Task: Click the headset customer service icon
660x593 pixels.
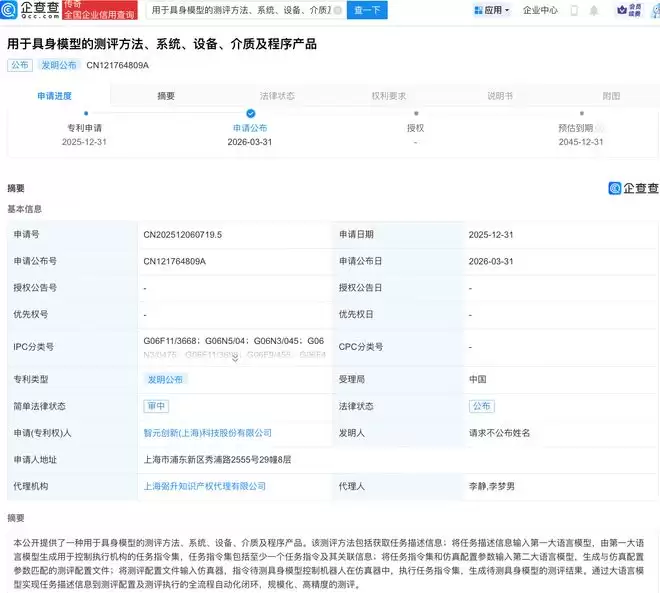Action: (x=574, y=10)
